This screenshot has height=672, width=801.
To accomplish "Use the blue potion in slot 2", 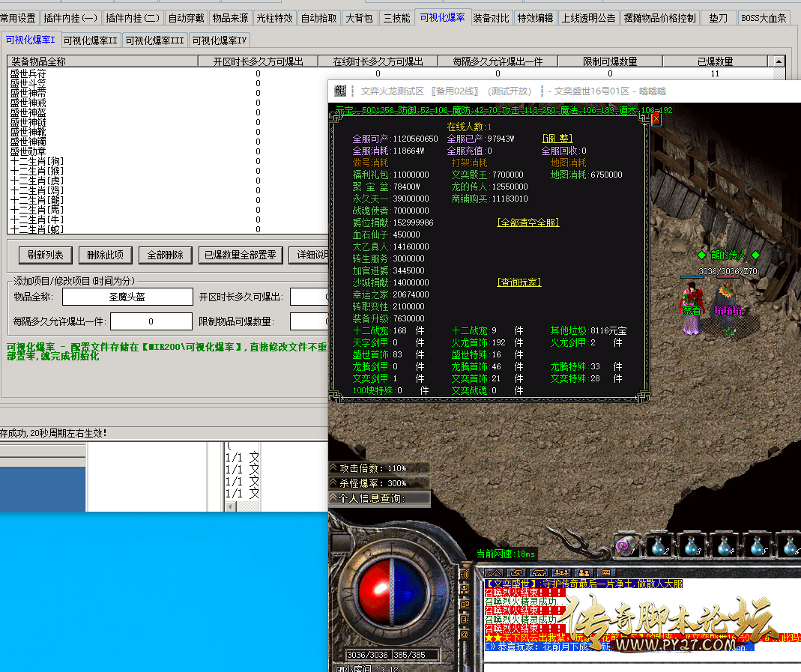I will click(659, 545).
